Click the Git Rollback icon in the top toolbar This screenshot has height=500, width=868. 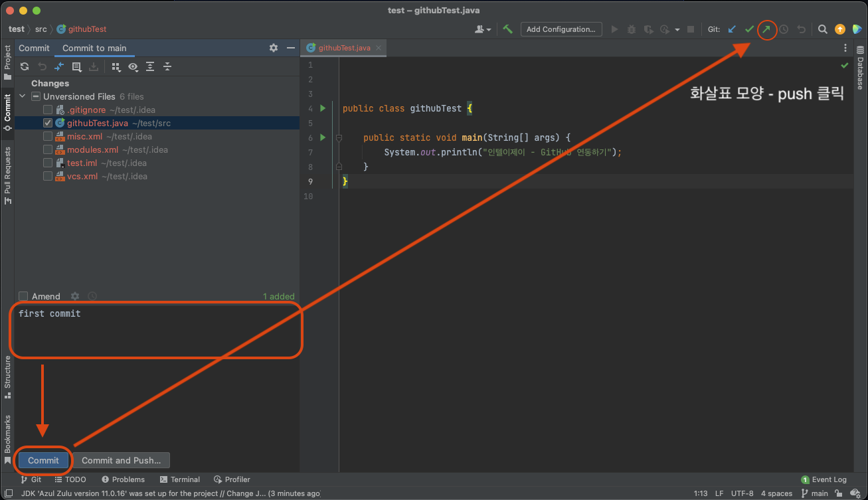(x=802, y=29)
